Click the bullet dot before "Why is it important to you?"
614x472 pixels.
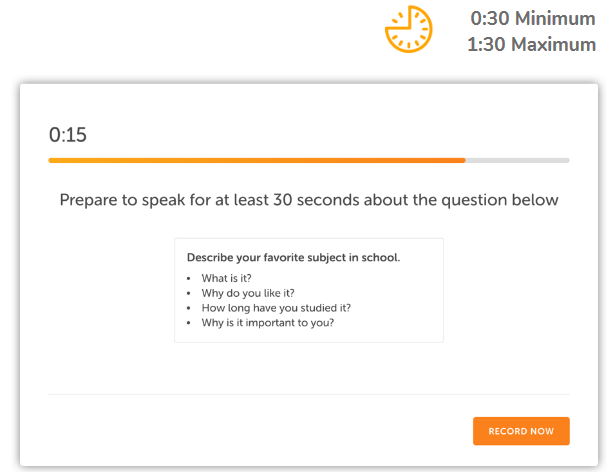[189, 323]
